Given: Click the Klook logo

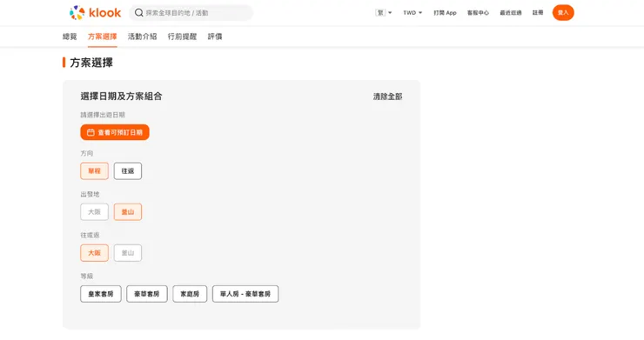Looking at the screenshot, I should (95, 13).
